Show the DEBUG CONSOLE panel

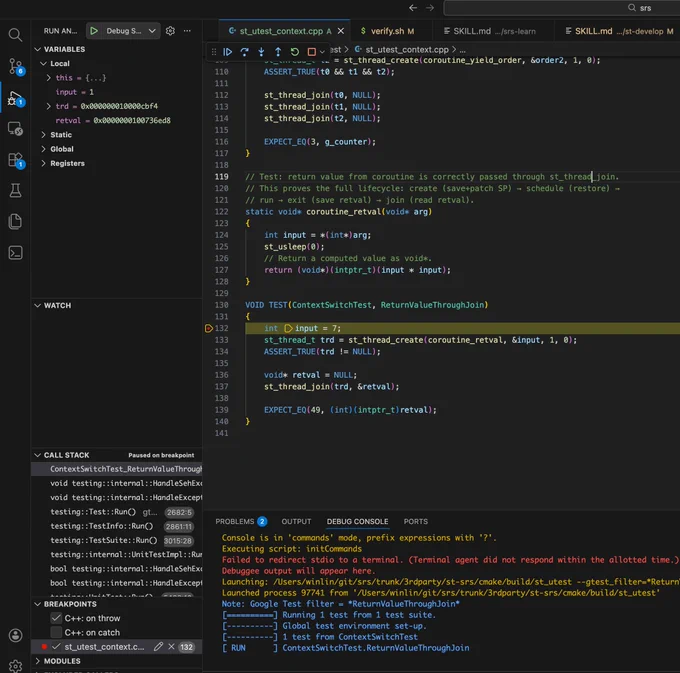pos(357,521)
